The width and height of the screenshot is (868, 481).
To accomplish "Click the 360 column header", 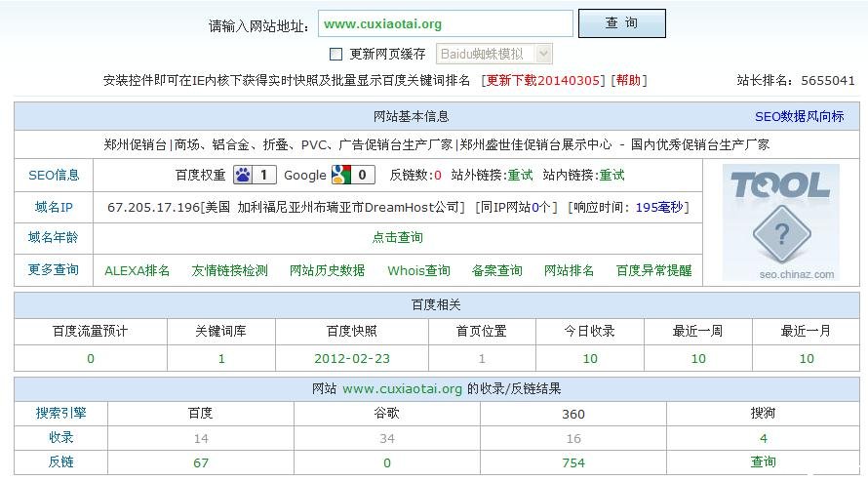I will (x=573, y=414).
